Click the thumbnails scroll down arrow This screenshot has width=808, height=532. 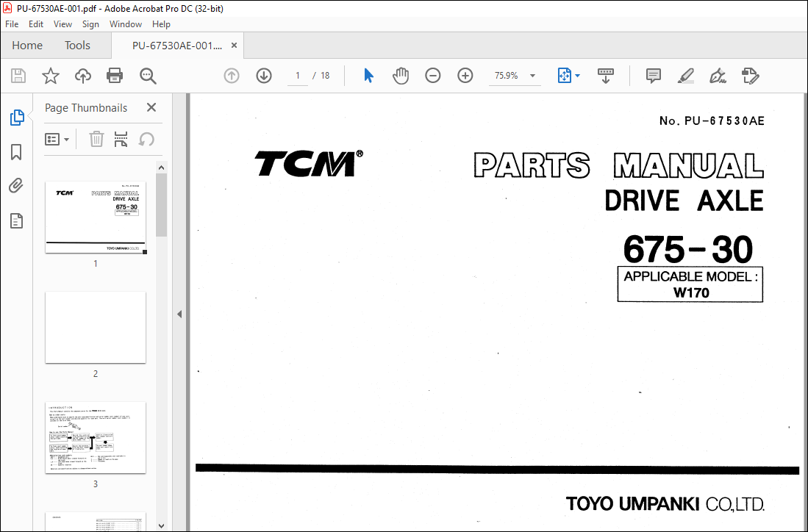click(x=161, y=526)
